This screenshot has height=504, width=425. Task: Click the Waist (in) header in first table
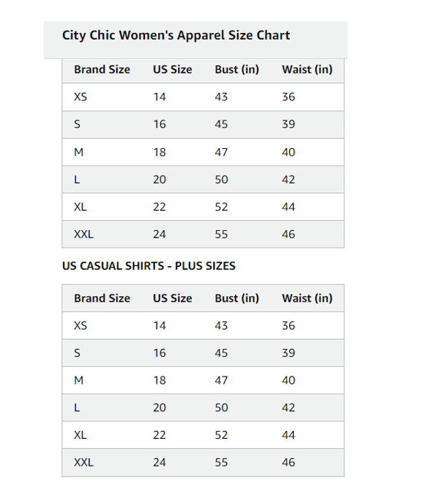[307, 70]
